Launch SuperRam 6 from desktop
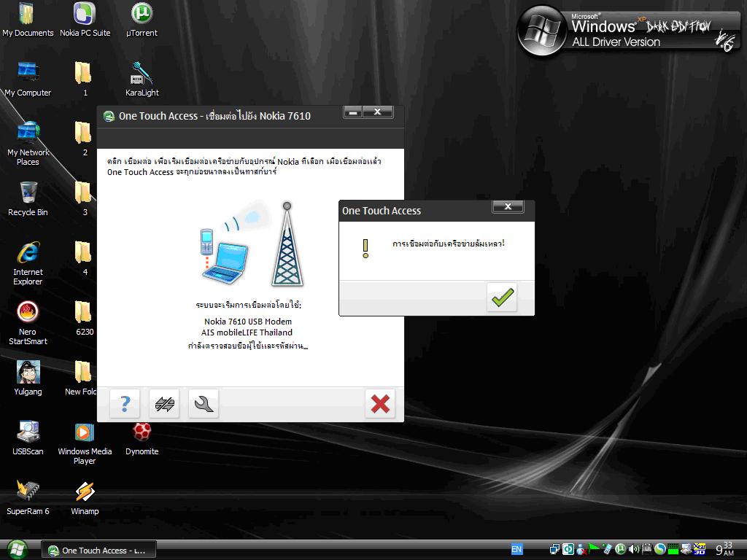747x560 pixels. tap(28, 497)
